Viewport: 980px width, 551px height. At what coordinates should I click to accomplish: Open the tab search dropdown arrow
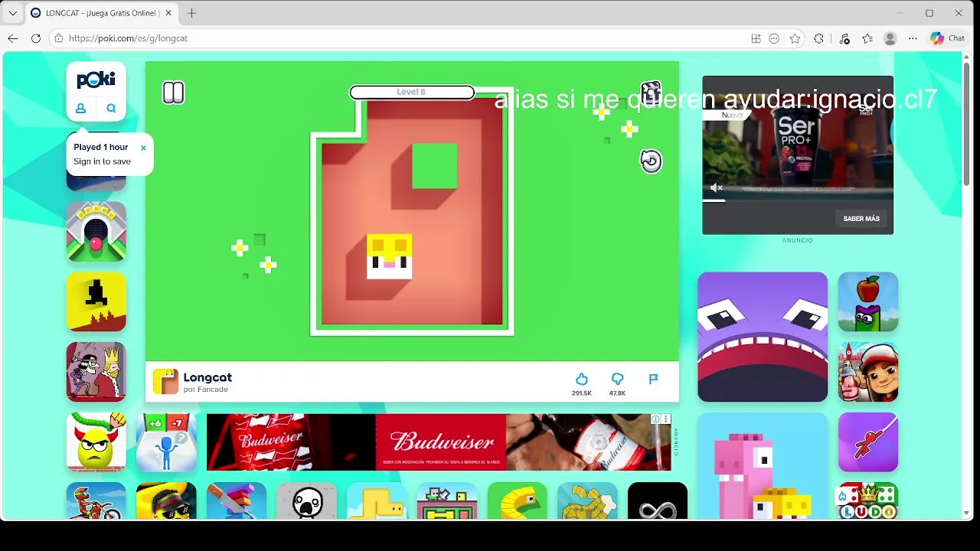12,13
